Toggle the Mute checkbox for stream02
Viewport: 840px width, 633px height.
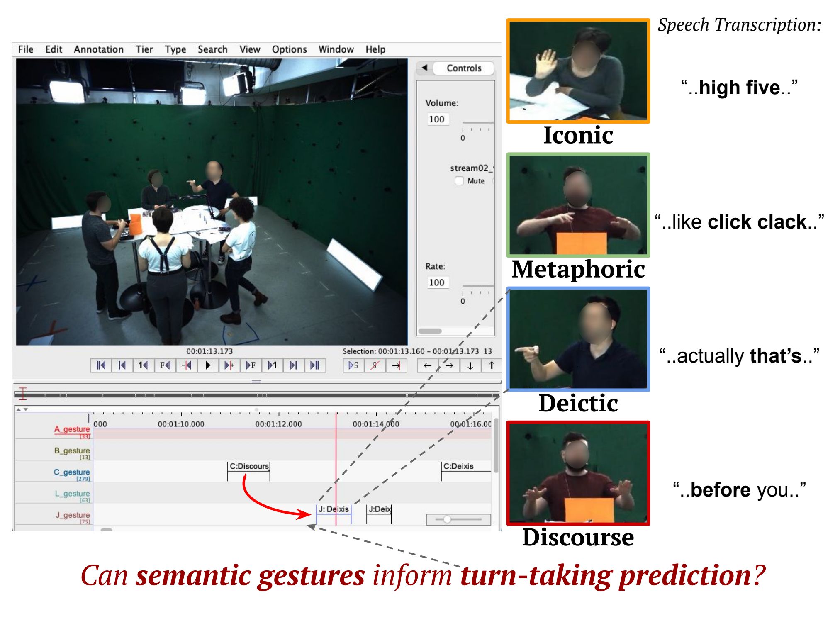[x=459, y=181]
